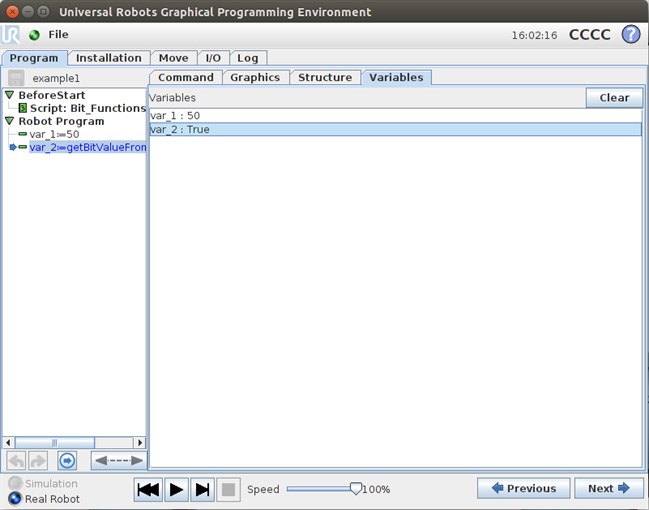This screenshot has width=649, height=510.
Task: Click the redo arrow button
Action: [x=38, y=460]
